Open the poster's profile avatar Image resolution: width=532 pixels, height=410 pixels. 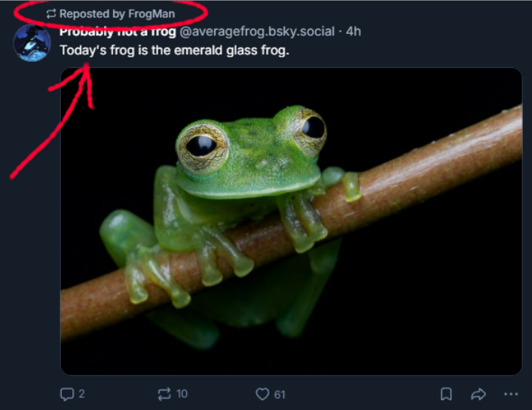pyautogui.click(x=32, y=43)
